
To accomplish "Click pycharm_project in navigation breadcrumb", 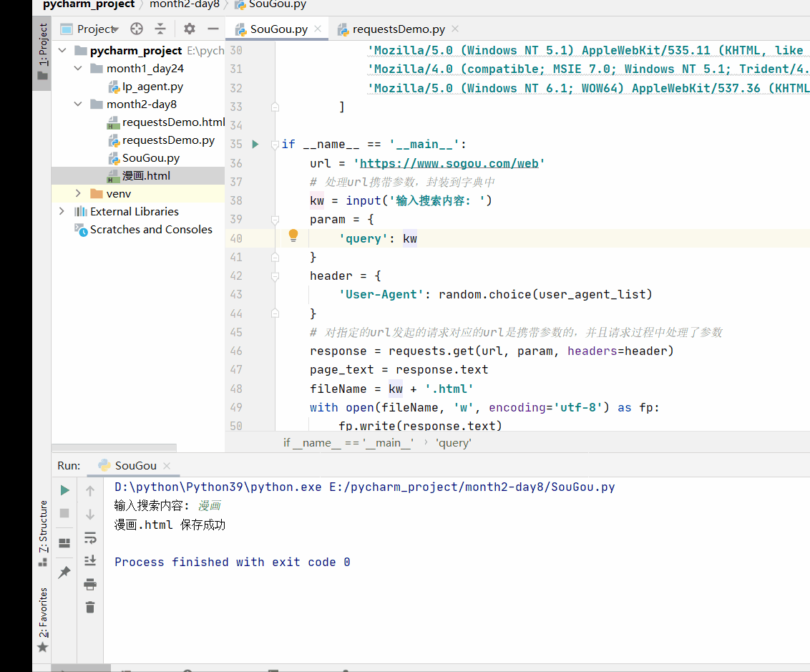I will (x=88, y=4).
